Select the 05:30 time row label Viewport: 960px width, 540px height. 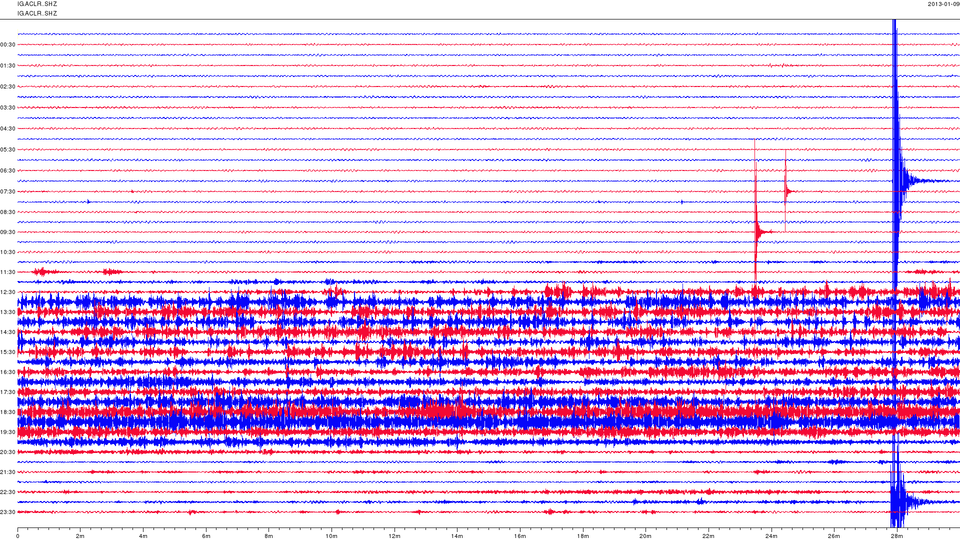coord(7,149)
